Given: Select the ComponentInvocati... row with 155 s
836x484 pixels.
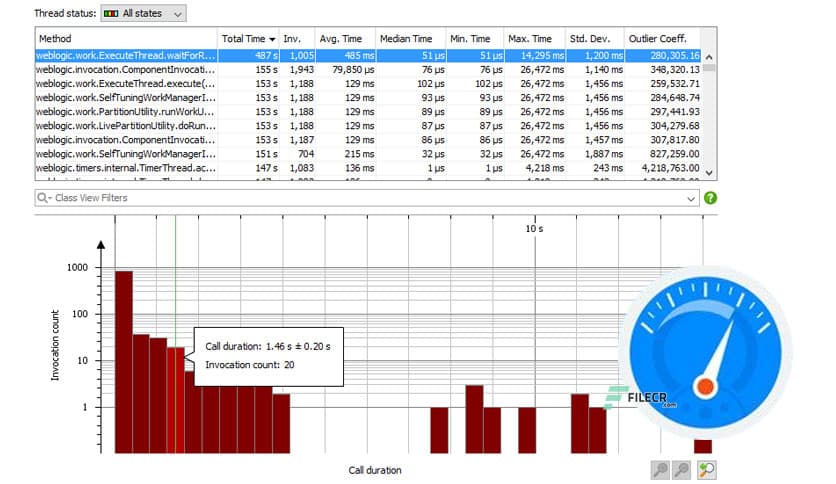Looking at the screenshot, I should click(368, 70).
